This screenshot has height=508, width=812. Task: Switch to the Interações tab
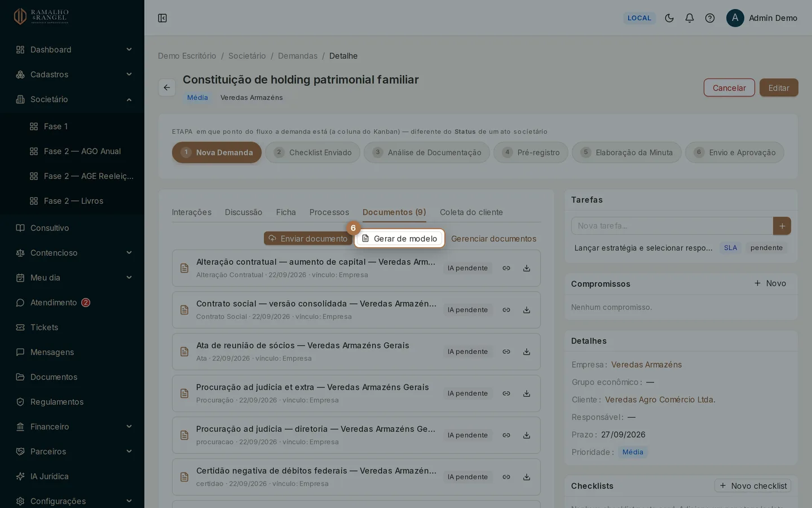(x=192, y=212)
